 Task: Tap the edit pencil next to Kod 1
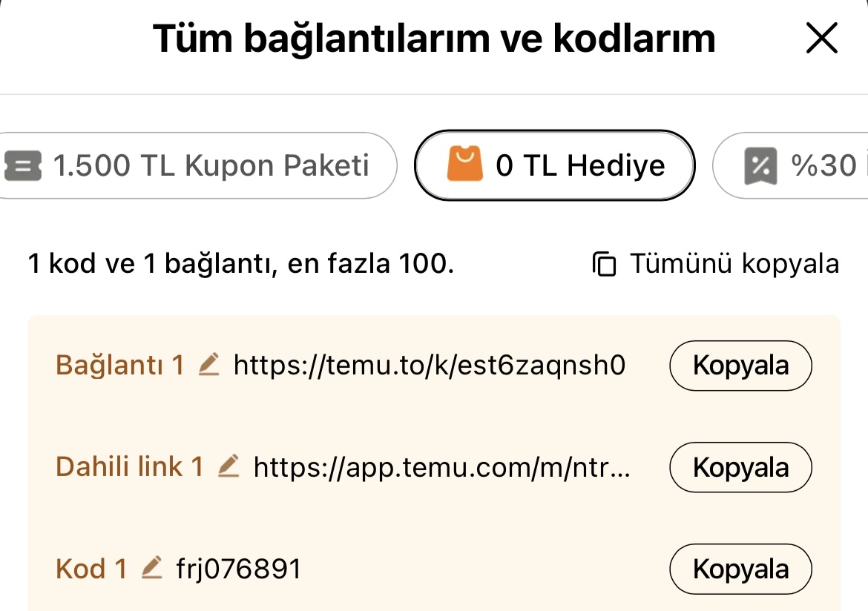[x=152, y=568]
